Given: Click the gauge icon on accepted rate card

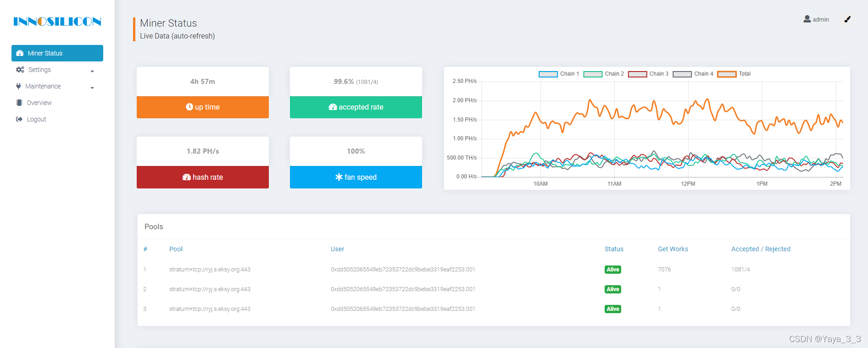Looking at the screenshot, I should point(333,107).
